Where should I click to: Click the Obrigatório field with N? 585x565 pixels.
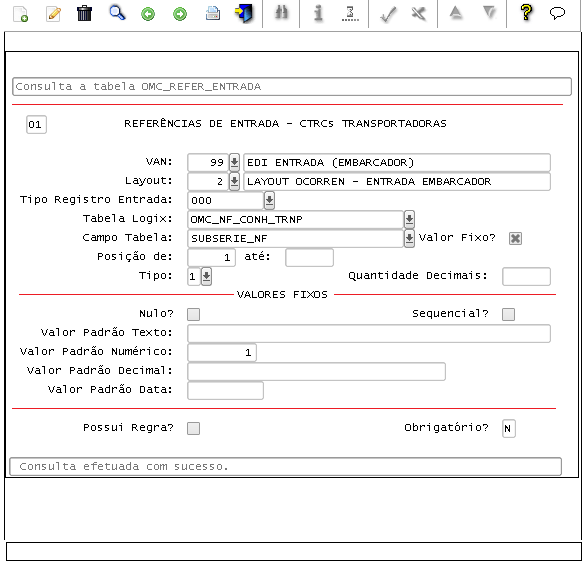[x=509, y=428]
